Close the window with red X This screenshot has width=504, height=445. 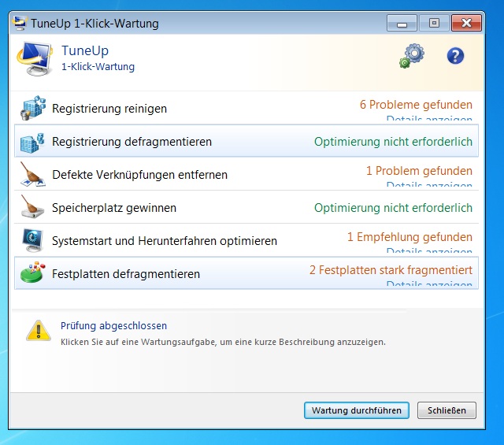click(x=466, y=23)
